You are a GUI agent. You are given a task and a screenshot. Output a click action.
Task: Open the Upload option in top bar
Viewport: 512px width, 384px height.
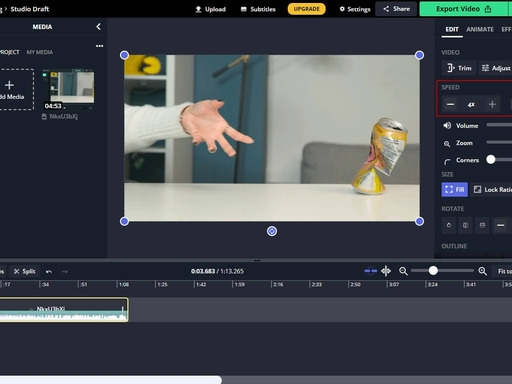pyautogui.click(x=210, y=9)
